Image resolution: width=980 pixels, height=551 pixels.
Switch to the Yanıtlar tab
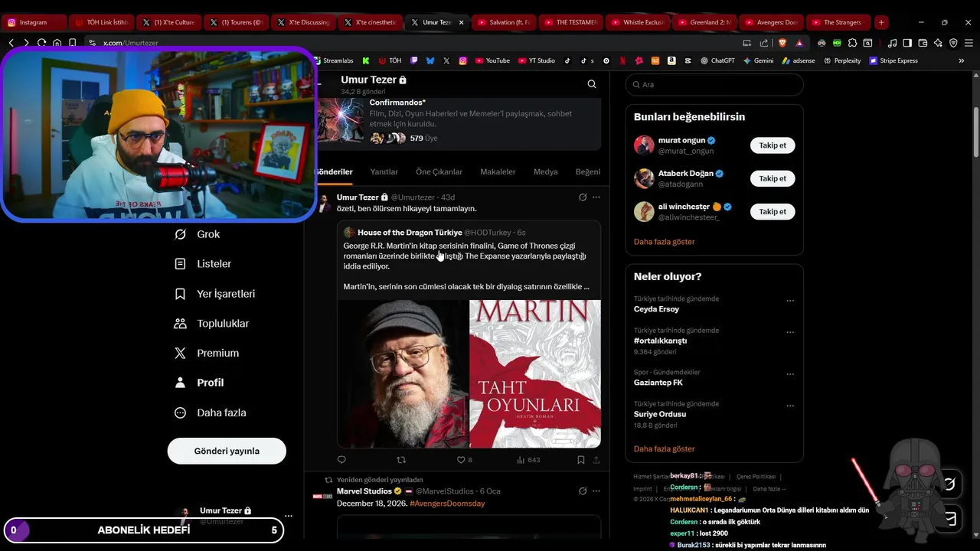(384, 172)
